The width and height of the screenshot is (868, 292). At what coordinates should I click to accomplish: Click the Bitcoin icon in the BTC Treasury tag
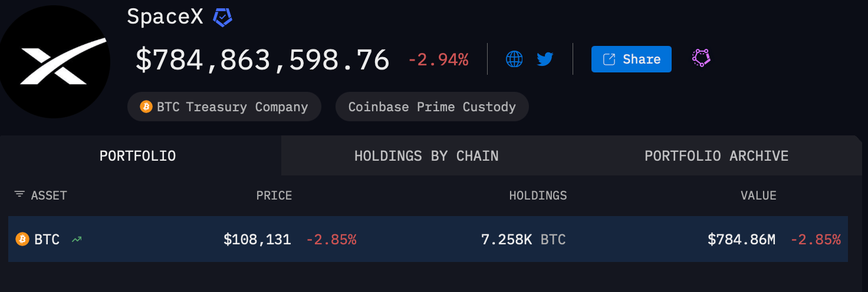point(146,107)
